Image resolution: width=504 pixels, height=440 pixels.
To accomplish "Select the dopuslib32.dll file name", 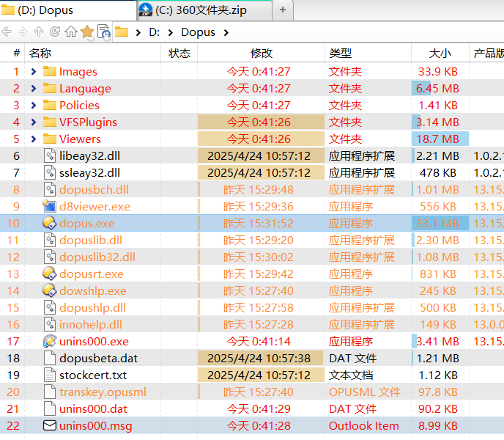I will 97,257.
